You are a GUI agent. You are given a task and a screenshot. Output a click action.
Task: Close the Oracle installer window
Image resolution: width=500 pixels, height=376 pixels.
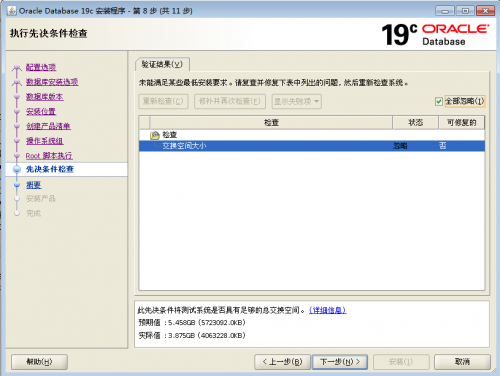pyautogui.click(x=485, y=11)
